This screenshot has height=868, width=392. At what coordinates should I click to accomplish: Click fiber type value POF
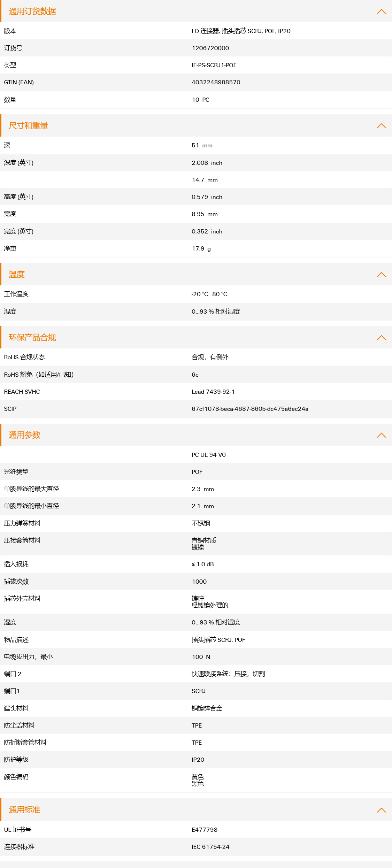pyautogui.click(x=197, y=472)
